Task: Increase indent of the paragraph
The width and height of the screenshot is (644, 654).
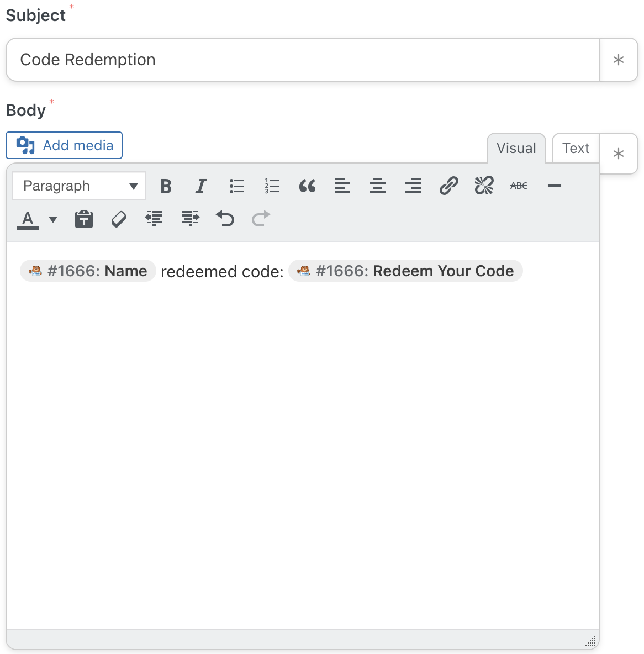Action: click(190, 219)
